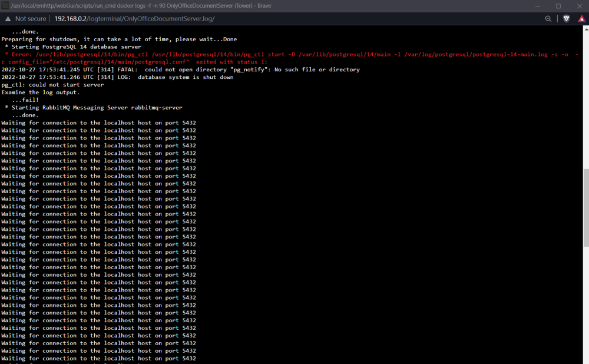The image size is (589, 364).
Task: Open Brave Shields lion icon
Action: click(x=566, y=19)
